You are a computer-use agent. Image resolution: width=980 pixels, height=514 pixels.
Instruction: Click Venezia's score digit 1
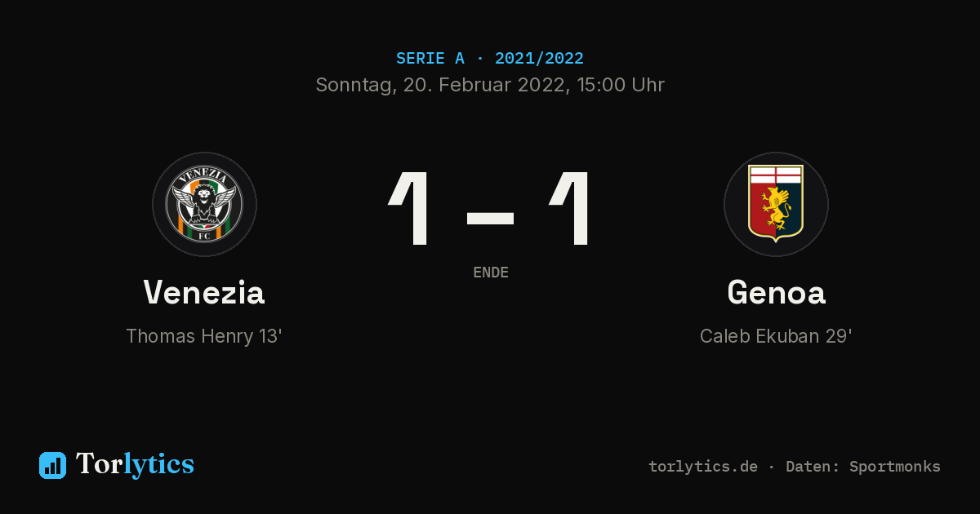pyautogui.click(x=411, y=209)
